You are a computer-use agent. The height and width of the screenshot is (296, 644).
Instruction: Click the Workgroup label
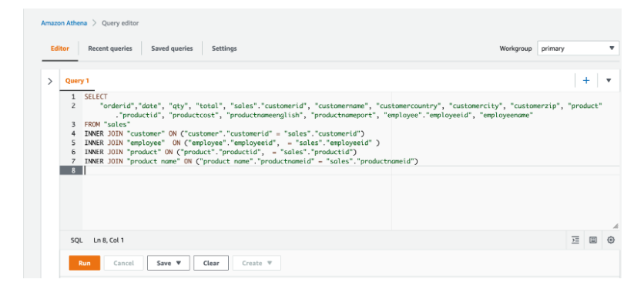[515, 49]
